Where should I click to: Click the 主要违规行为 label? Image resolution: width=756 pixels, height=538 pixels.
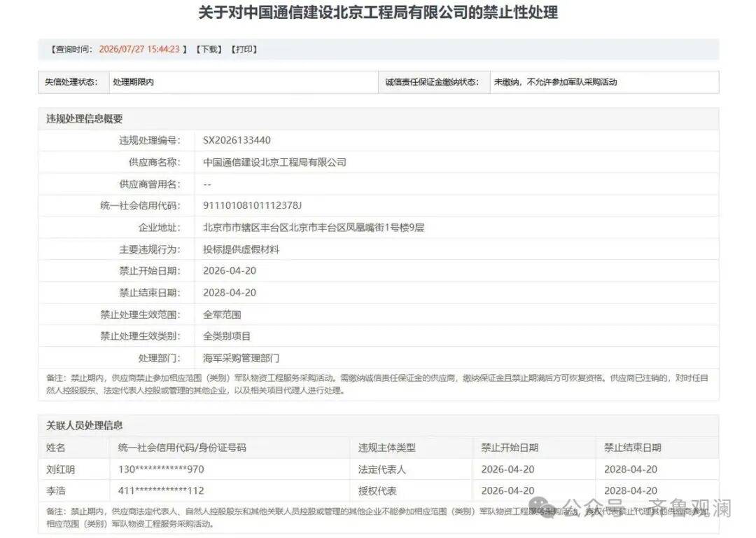150,249
